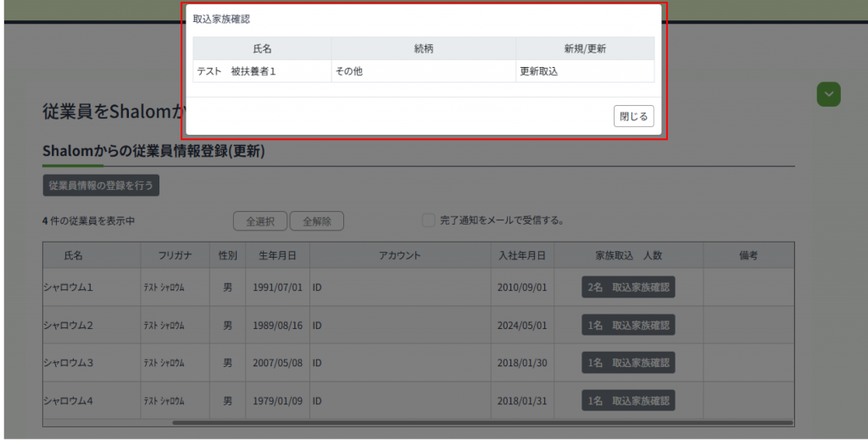Click the employee name シャロウム1

pos(68,287)
